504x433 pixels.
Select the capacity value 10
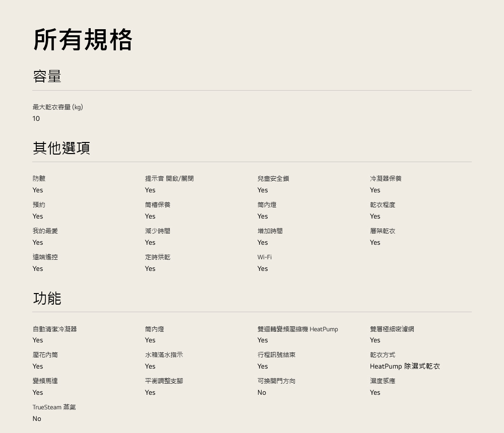36,119
